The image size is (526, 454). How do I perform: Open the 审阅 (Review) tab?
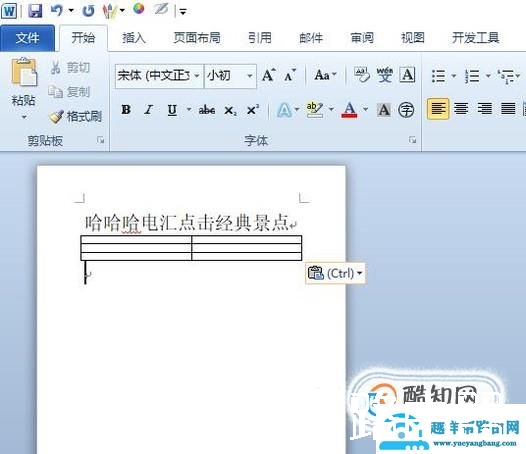click(x=362, y=38)
